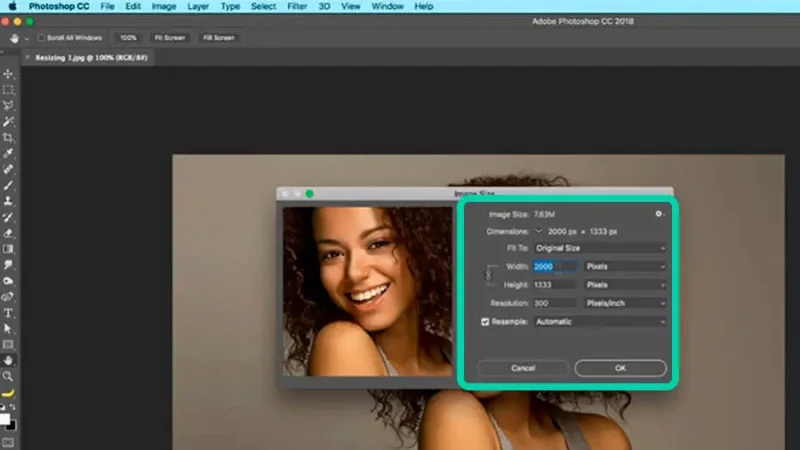Open the Resolution units dropdown
800x450 pixels.
point(626,303)
